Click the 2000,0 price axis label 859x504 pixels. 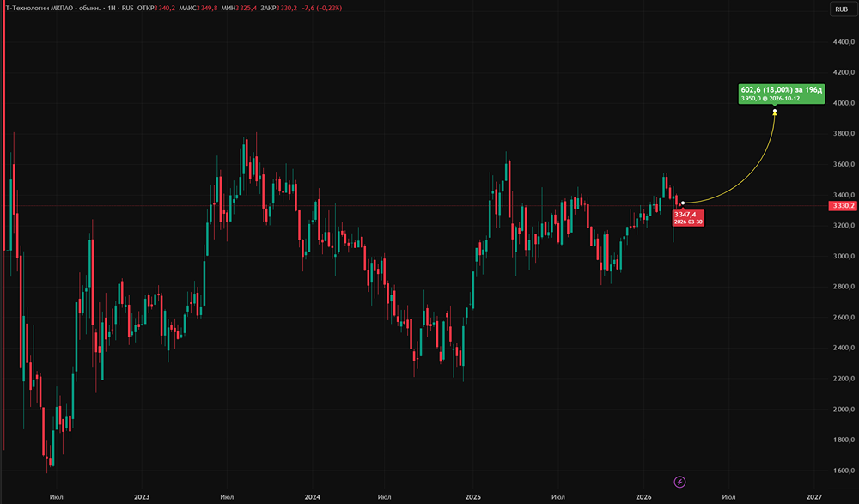(844, 410)
